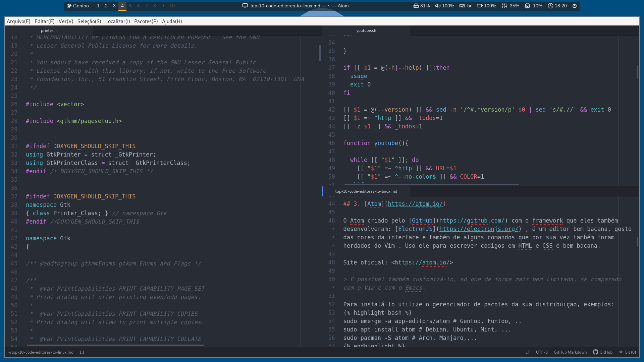Click the file path in status bar
The height and width of the screenshot is (362, 644).
coord(40,352)
